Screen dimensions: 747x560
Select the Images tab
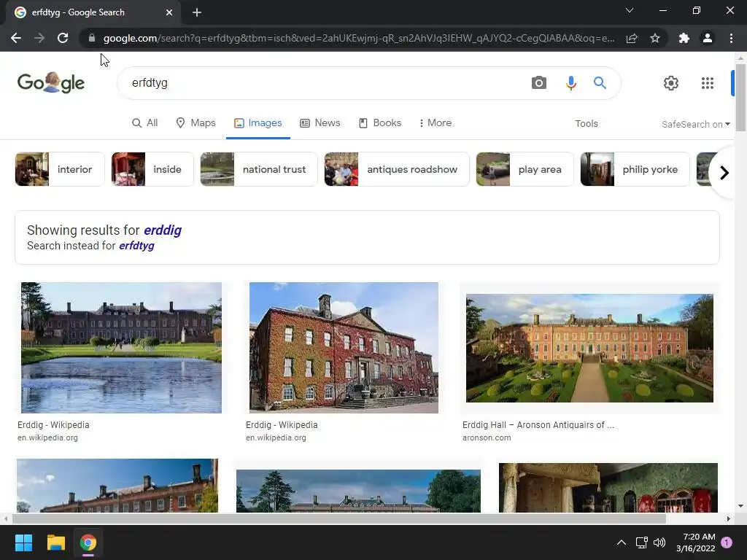pyautogui.click(x=258, y=122)
